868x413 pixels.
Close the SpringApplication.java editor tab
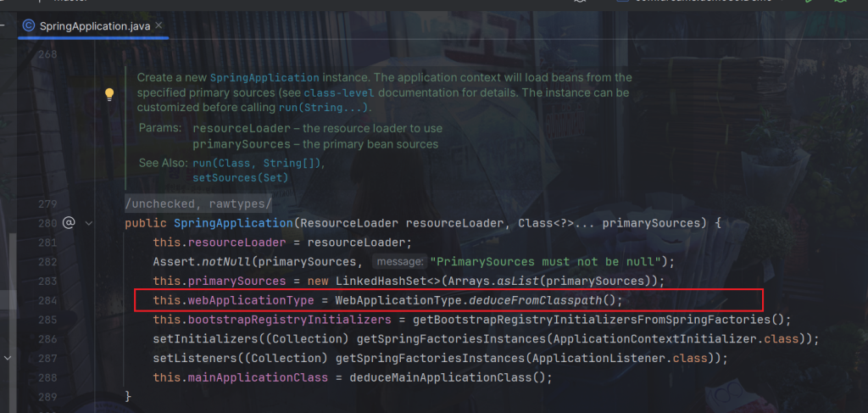click(159, 25)
